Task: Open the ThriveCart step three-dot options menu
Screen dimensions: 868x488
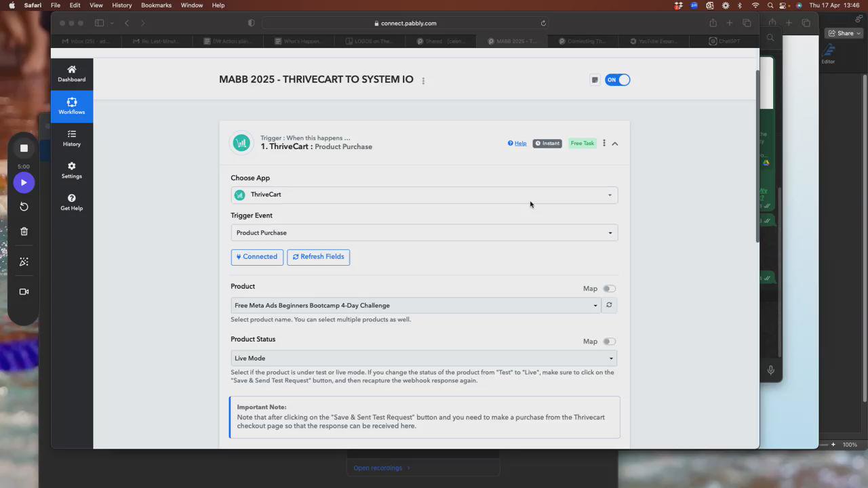Action: click(x=604, y=143)
